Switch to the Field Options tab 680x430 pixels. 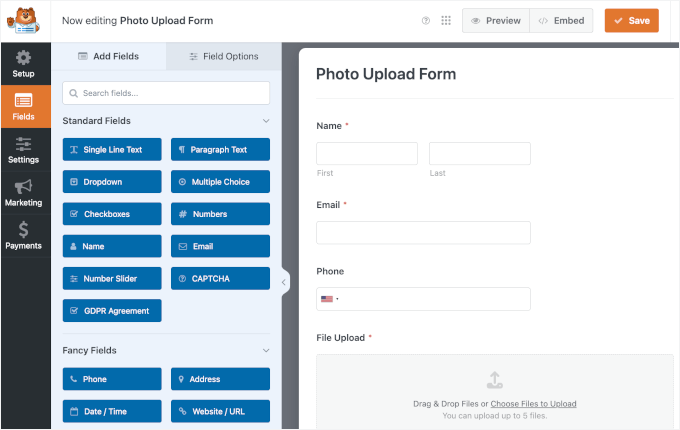point(224,56)
